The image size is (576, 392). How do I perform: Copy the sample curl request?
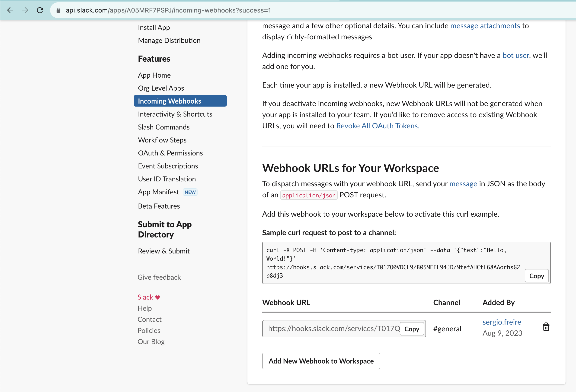coord(537,276)
